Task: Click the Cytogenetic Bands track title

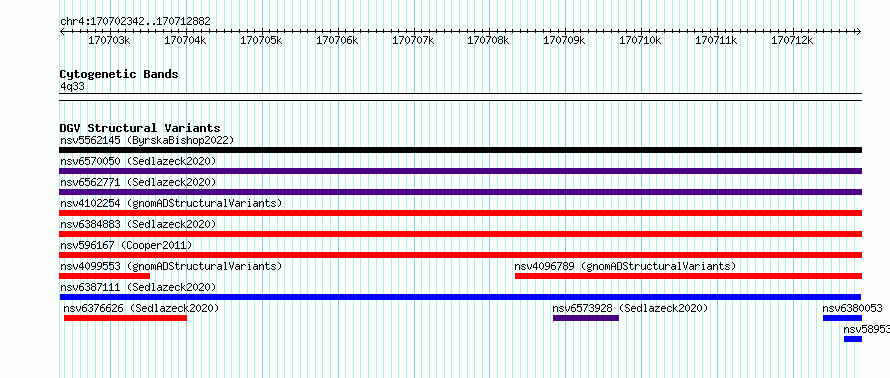Action: [x=119, y=74]
